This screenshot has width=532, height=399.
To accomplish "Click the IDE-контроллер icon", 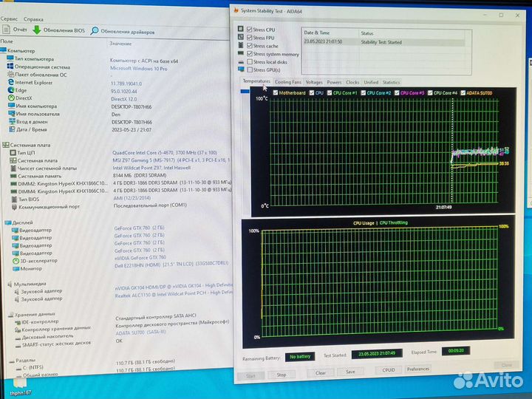I will (18, 321).
